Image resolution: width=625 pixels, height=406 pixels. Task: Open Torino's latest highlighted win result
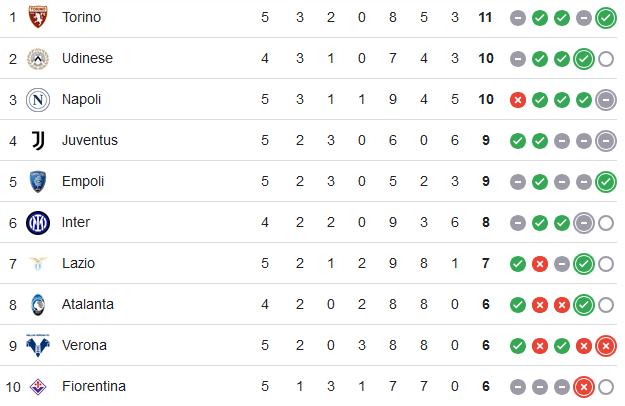[x=606, y=18]
